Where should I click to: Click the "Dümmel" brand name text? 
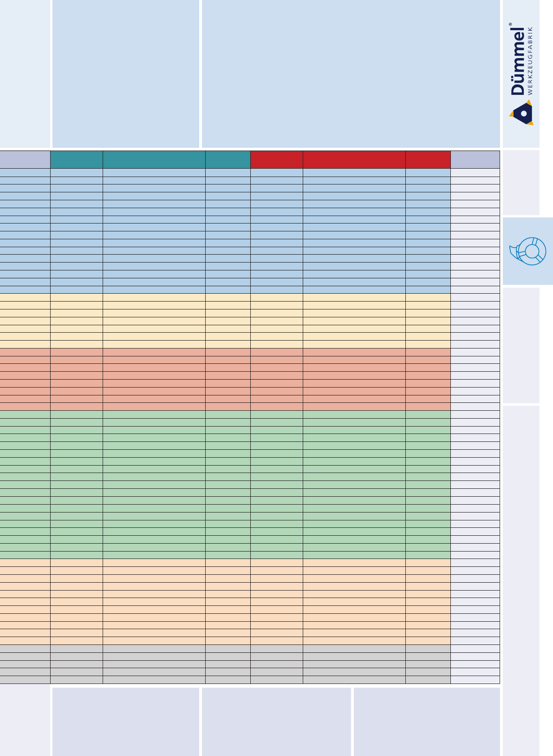click(x=518, y=61)
